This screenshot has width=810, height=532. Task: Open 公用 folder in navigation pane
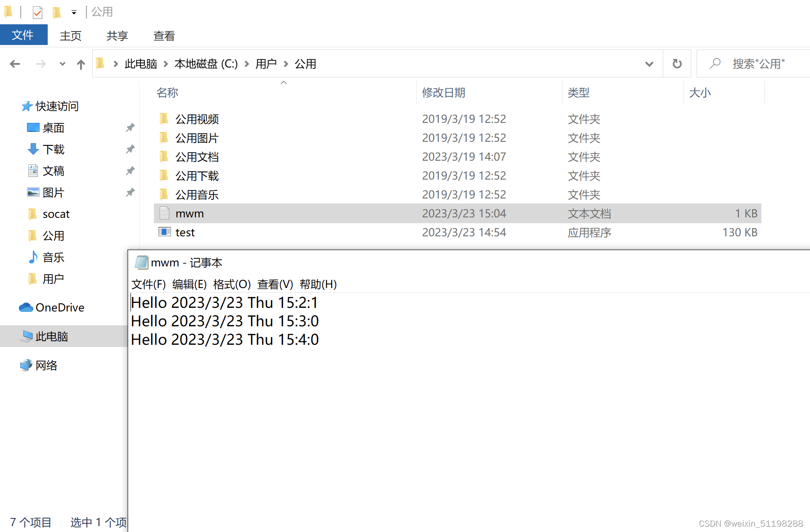point(54,236)
